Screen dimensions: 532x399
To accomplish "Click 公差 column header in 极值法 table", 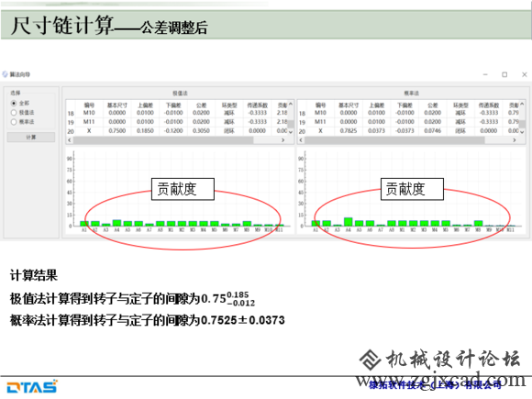I will pos(201,105).
